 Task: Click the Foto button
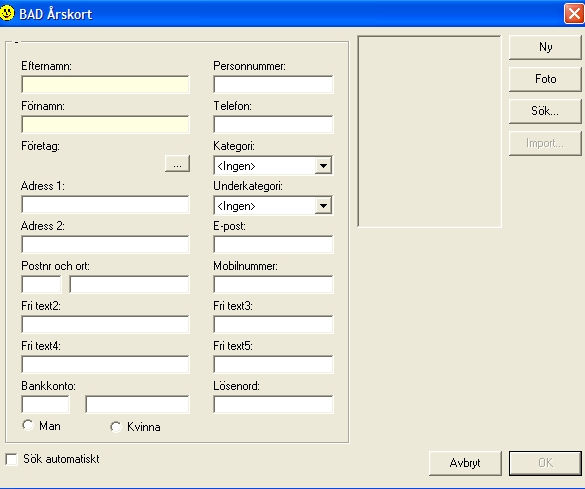[545, 79]
